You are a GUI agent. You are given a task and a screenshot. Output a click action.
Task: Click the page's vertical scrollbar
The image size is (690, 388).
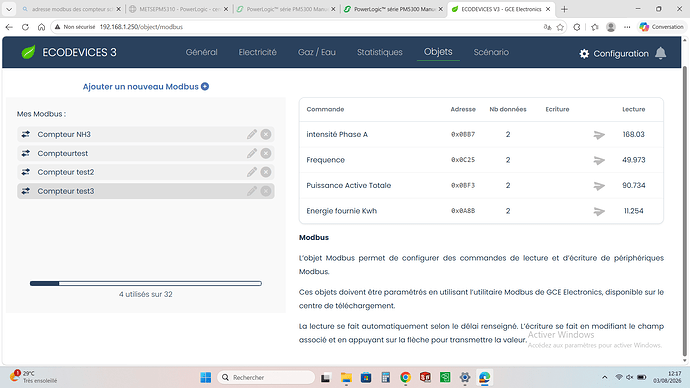click(x=684, y=211)
